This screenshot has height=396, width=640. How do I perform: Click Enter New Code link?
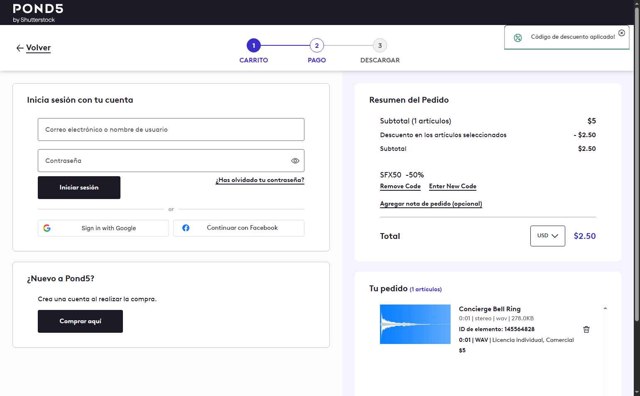(452, 186)
